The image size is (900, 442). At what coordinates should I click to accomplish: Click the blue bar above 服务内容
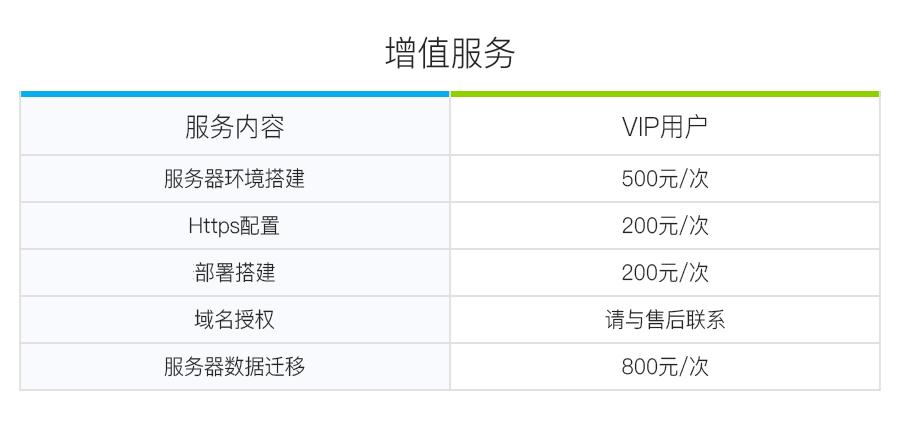[235, 94]
